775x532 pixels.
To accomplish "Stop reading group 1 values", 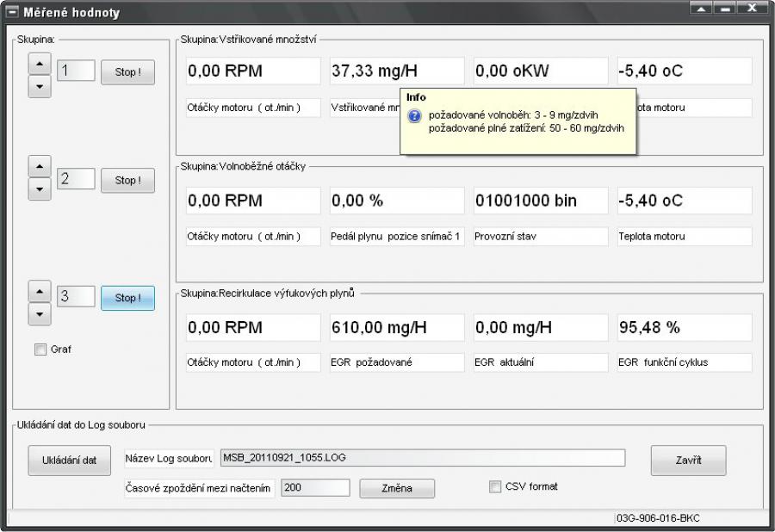I will (x=127, y=72).
